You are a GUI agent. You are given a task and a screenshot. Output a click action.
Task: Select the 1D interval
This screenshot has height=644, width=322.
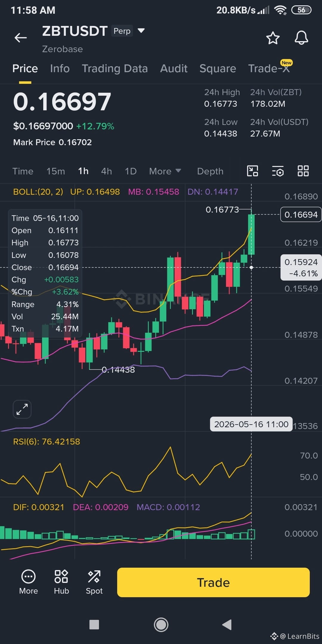[x=131, y=171]
